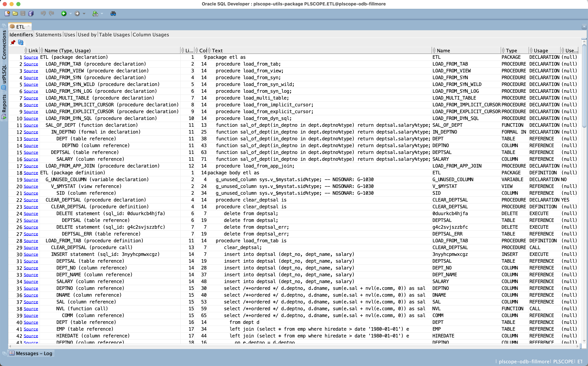The width and height of the screenshot is (588, 366).
Task: Sort by the Link column header
Action: click(31, 50)
